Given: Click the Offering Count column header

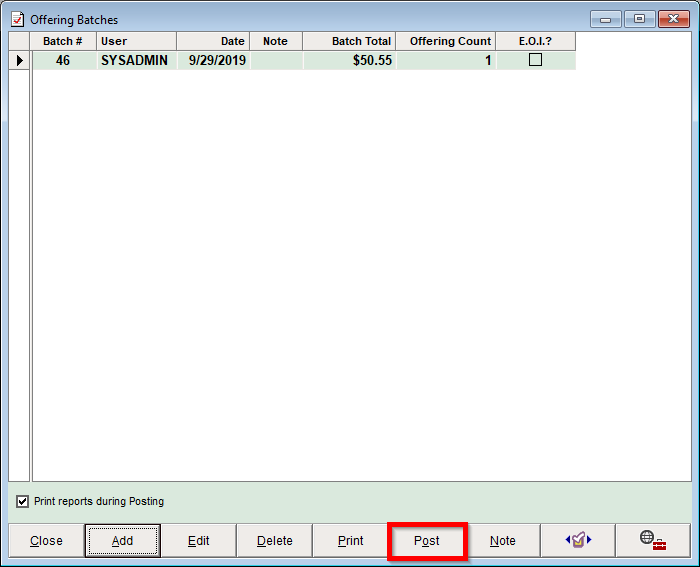Looking at the screenshot, I should [x=445, y=41].
